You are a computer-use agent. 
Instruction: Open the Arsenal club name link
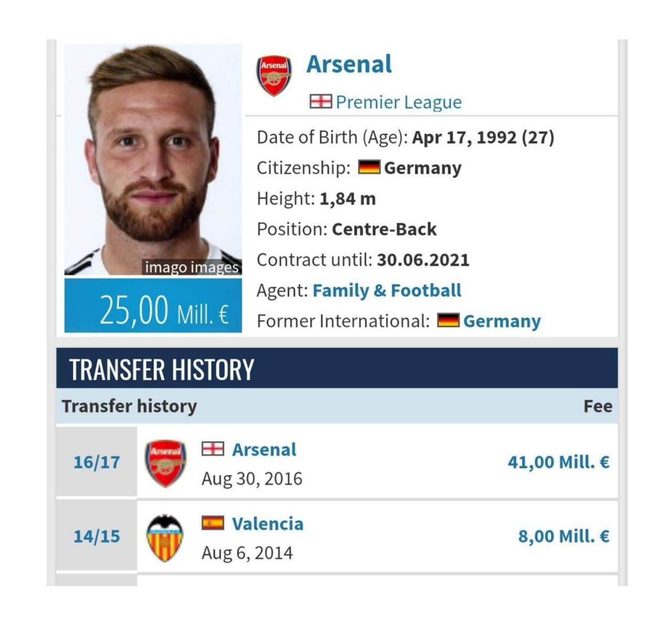349,64
